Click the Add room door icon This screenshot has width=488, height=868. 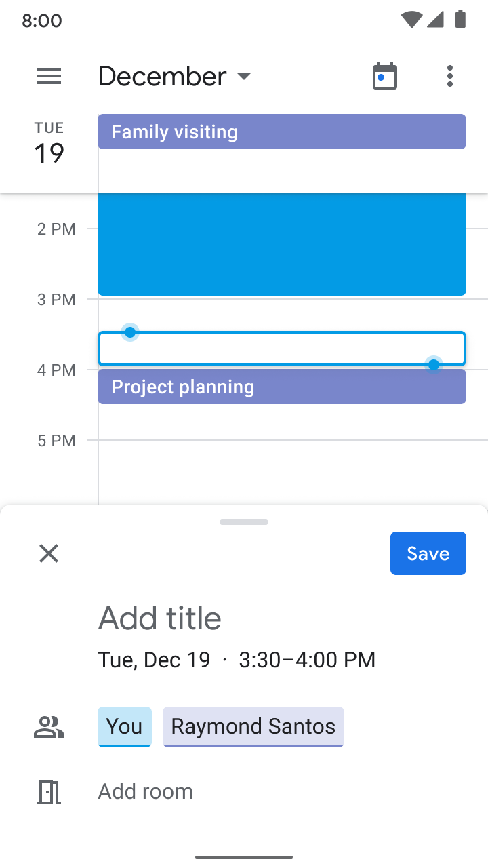click(48, 791)
